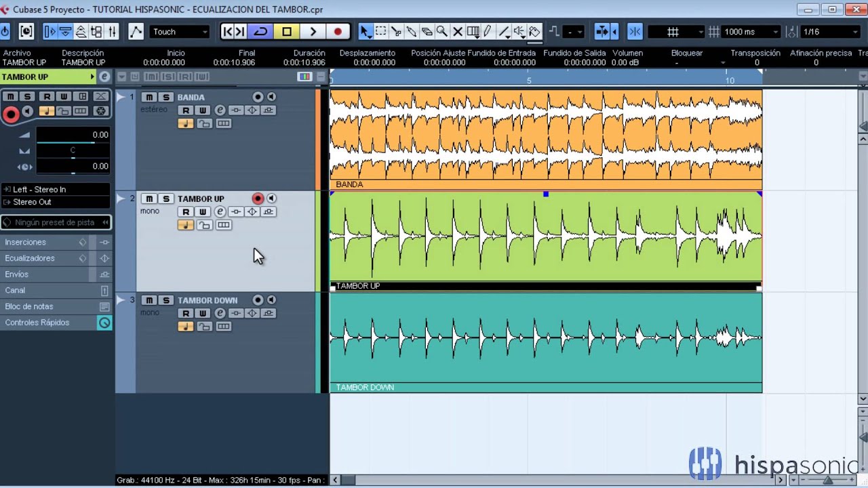Open the quantize 1/16 dropdown
The image size is (868, 488).
point(831,32)
